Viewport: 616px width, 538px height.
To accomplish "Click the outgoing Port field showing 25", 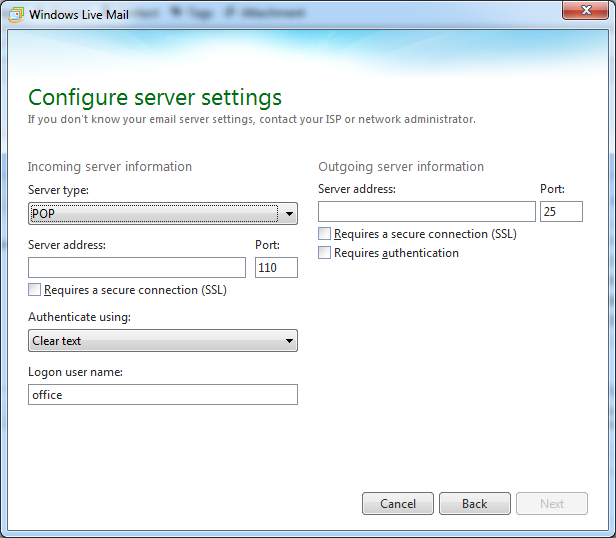I will pyautogui.click(x=561, y=211).
